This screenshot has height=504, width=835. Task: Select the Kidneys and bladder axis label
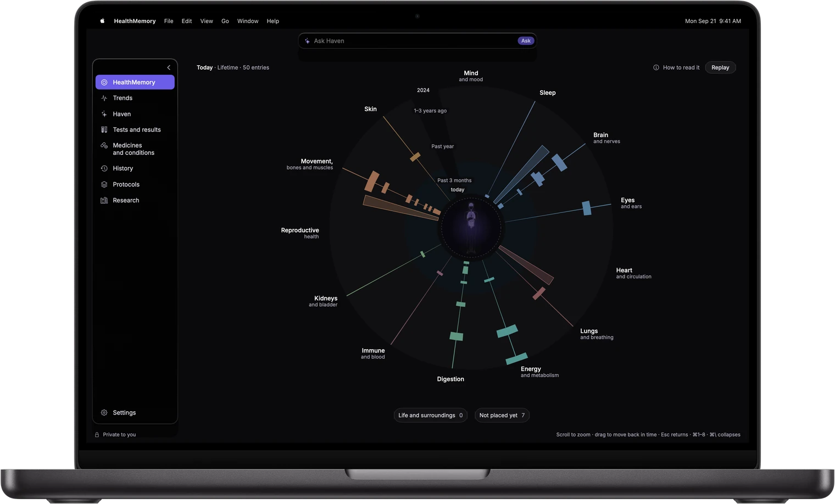(323, 301)
